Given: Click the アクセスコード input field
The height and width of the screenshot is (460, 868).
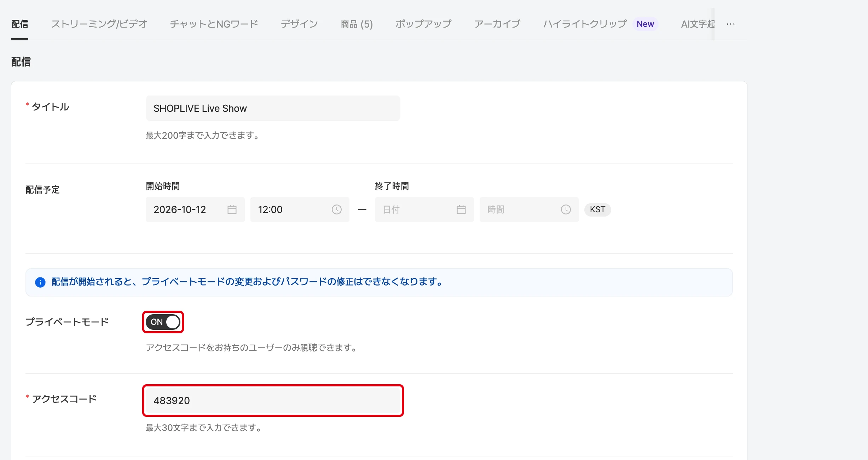Looking at the screenshot, I should 273,401.
